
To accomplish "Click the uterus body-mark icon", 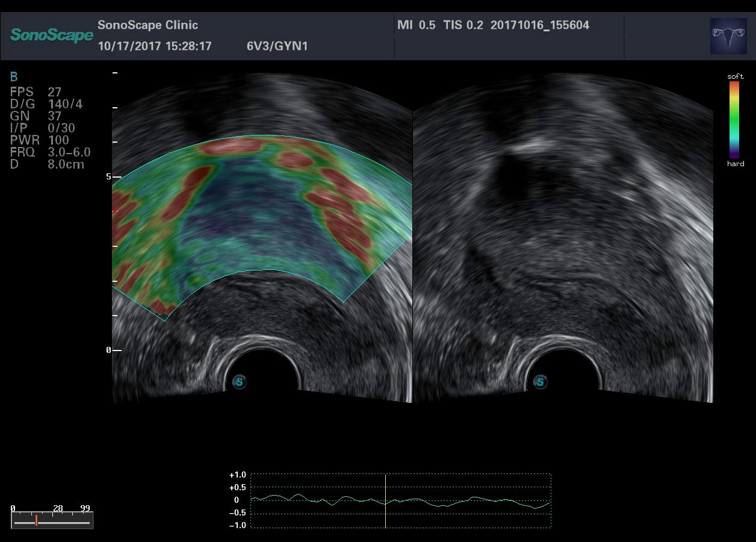I will point(728,36).
